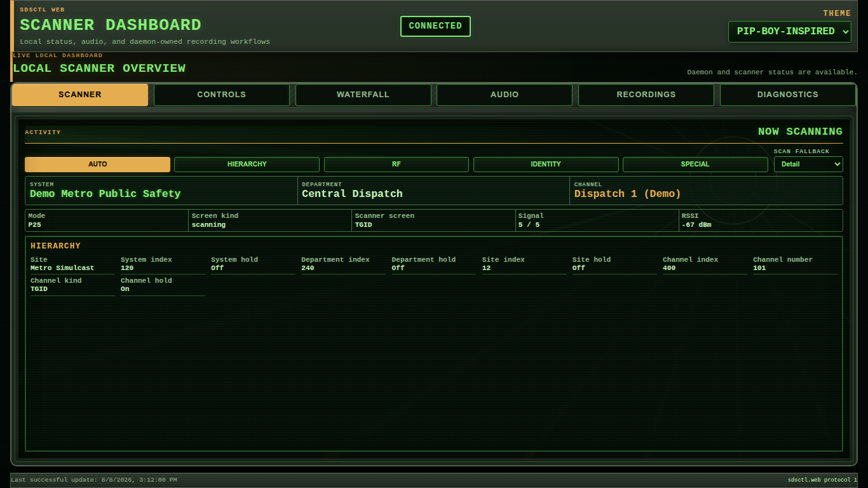Click the Now Scanning status text
Screen dimensions: 868x488
pyautogui.click(x=800, y=132)
